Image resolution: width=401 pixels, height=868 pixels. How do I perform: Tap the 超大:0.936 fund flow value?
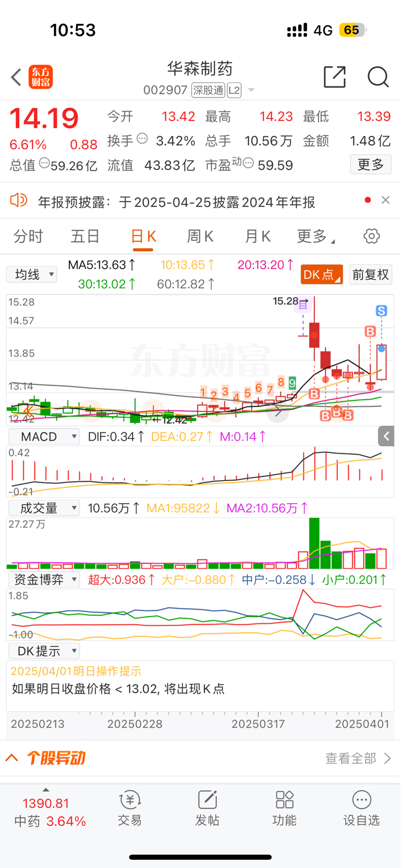pos(121,580)
